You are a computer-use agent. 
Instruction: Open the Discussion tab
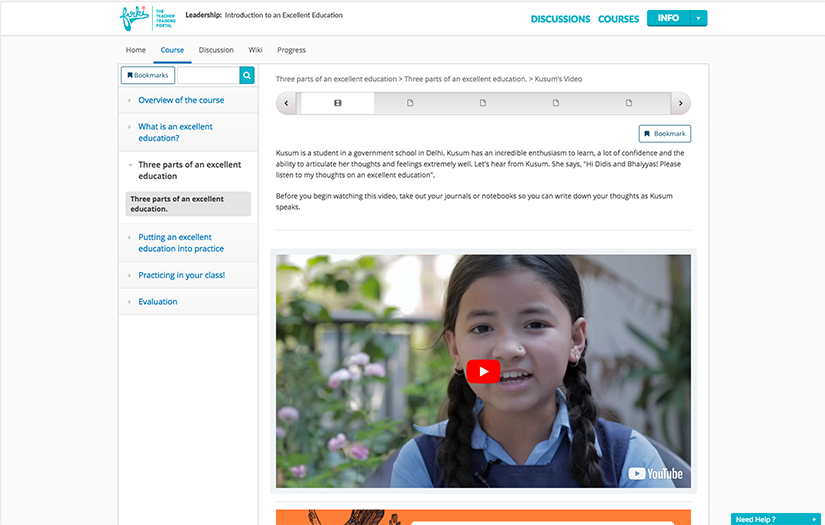coord(216,50)
